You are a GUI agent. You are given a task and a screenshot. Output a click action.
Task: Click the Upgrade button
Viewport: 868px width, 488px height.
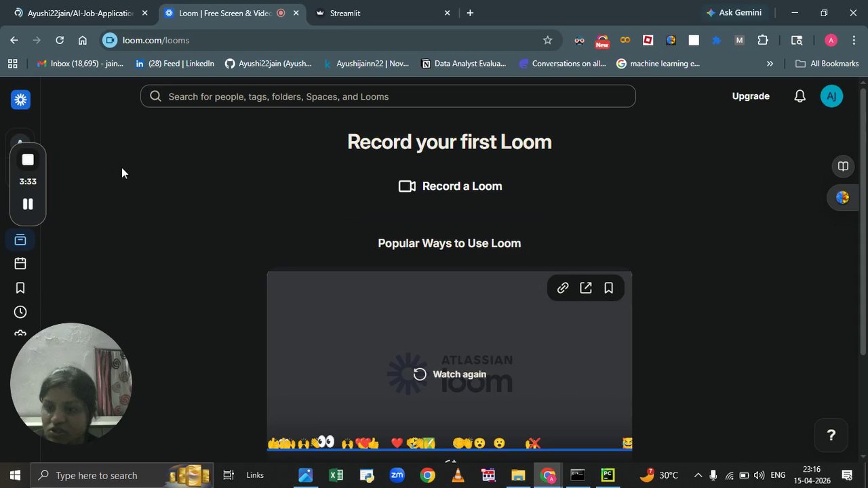751,96
